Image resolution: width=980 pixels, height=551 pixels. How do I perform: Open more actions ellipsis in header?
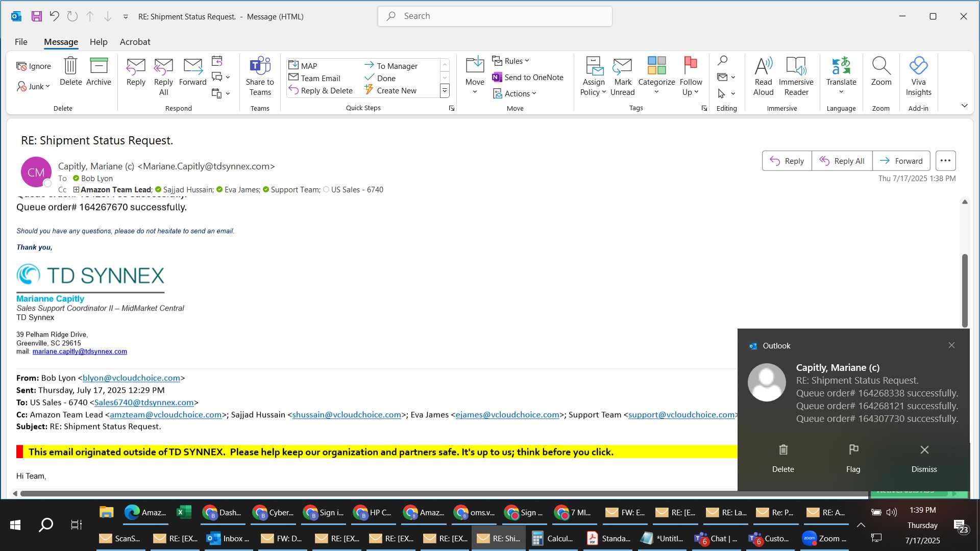coord(945,161)
